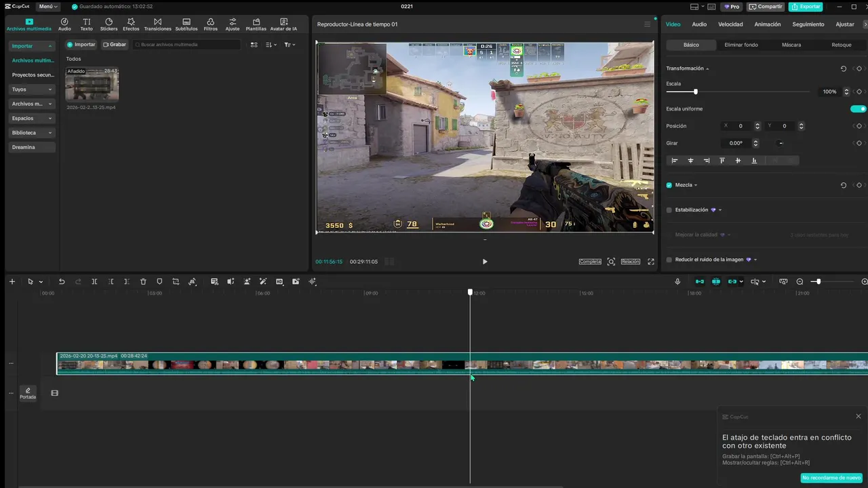Click the microphone record voiceover icon
Viewport: 868px width, 488px height.
click(677, 281)
